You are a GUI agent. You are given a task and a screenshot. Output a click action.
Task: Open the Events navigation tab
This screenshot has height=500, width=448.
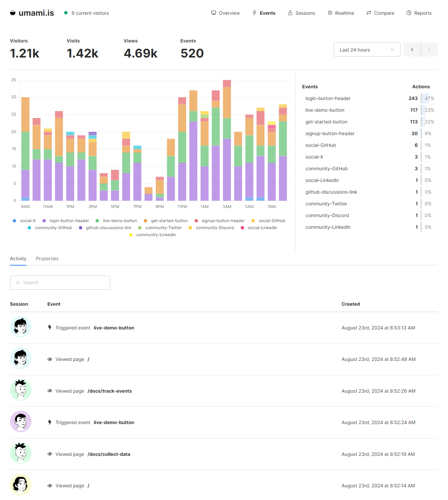coord(264,13)
